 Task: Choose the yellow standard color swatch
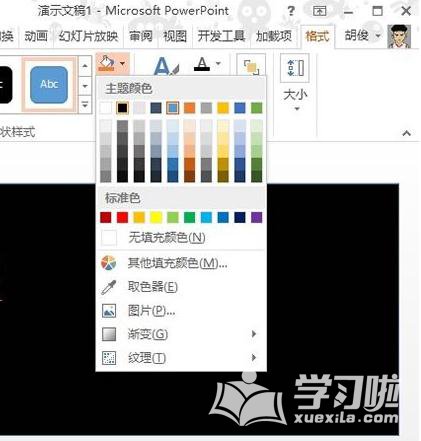156,218
